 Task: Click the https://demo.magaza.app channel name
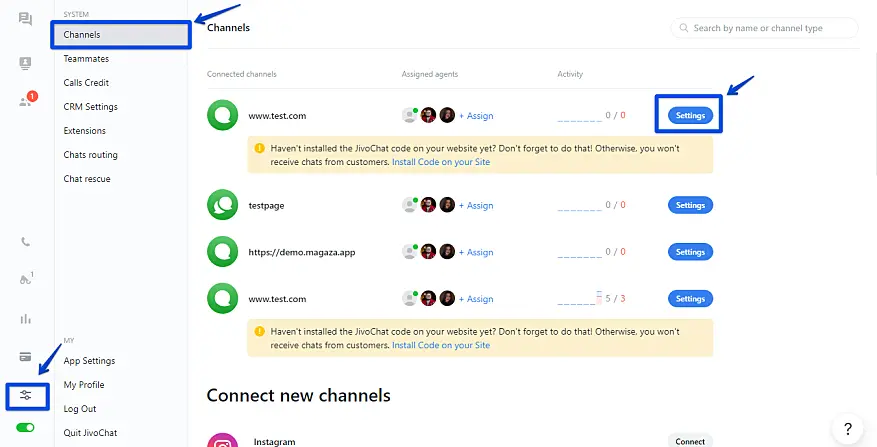tap(302, 252)
